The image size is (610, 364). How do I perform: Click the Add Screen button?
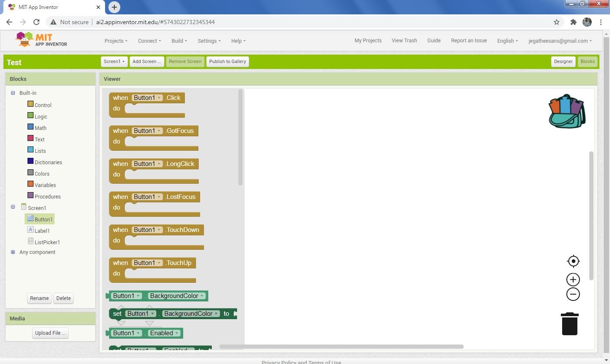146,61
